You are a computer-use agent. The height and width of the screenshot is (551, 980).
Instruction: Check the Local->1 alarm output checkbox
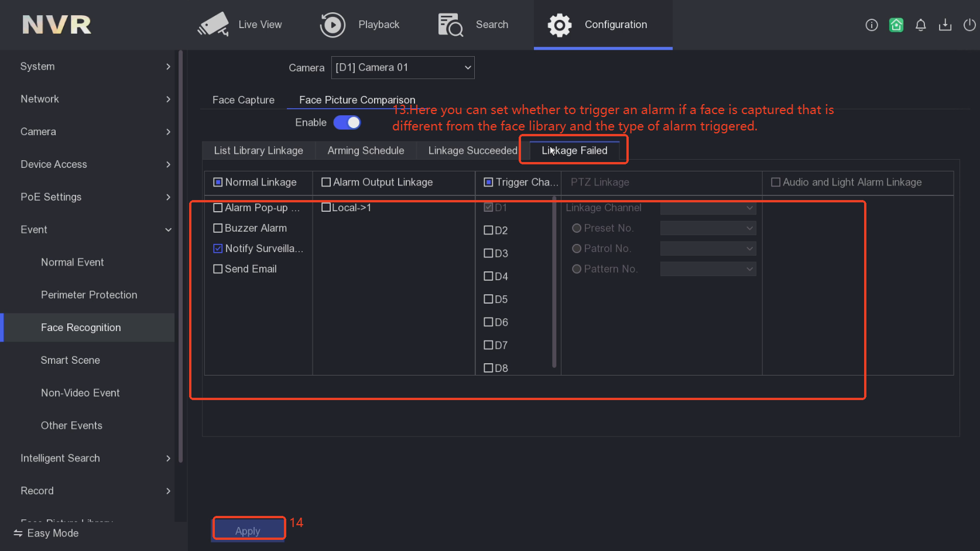326,208
